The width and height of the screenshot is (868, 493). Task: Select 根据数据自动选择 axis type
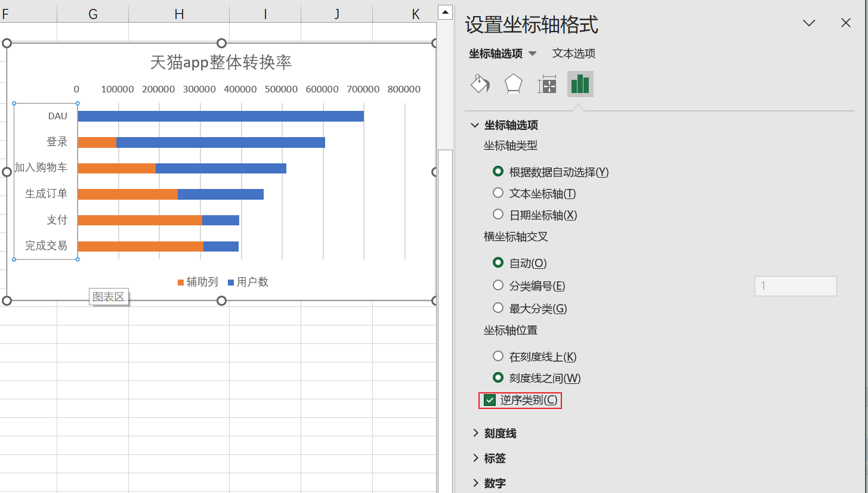(498, 172)
